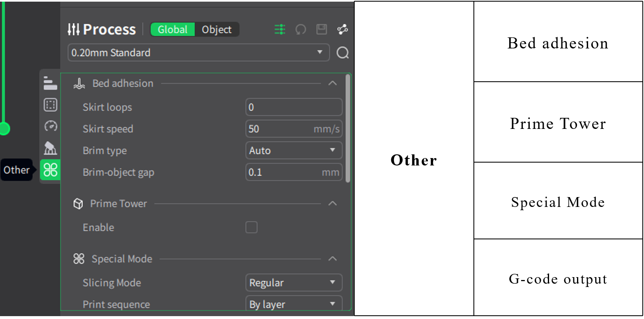Screen dimensions: 644x319
Task: Open the 0.20mm Standard preset dropdown
Action: coord(199,53)
